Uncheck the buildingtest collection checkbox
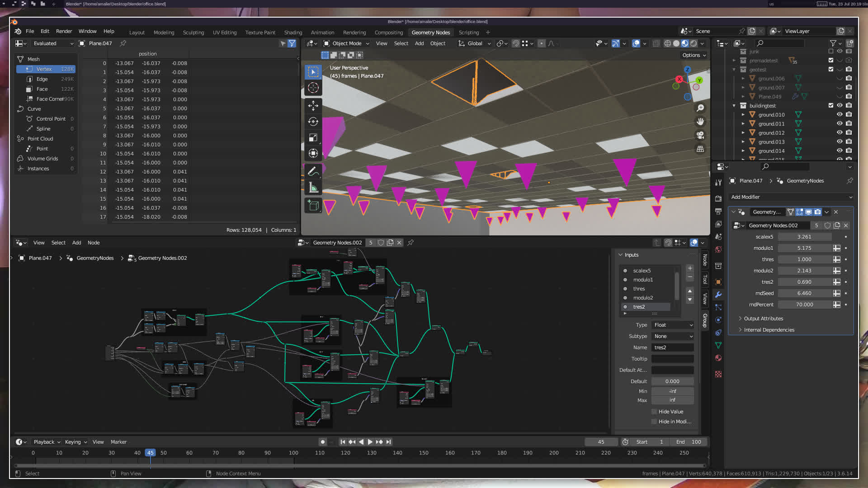This screenshot has height=488, width=868. [x=831, y=106]
